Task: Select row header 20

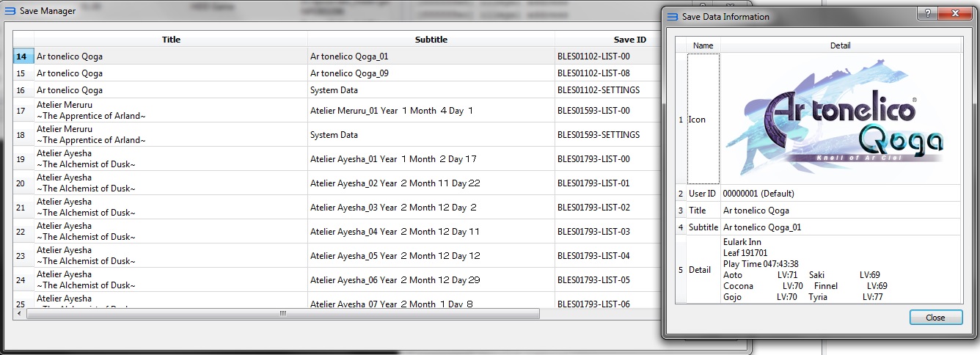Action: (x=23, y=183)
